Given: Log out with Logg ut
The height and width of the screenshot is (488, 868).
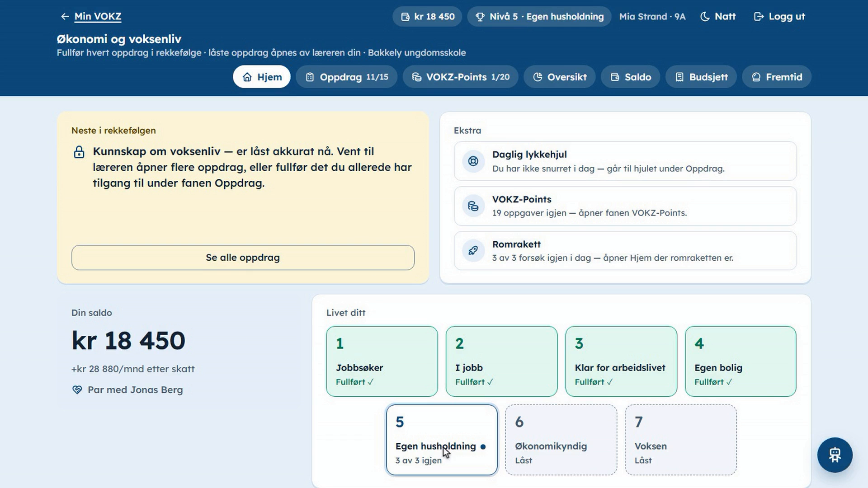Looking at the screenshot, I should (779, 17).
